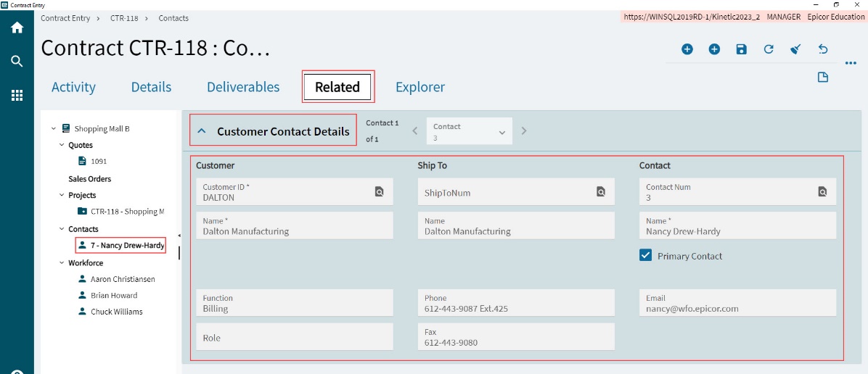Switch to the Explorer tab
The width and height of the screenshot is (868, 374).
[420, 87]
